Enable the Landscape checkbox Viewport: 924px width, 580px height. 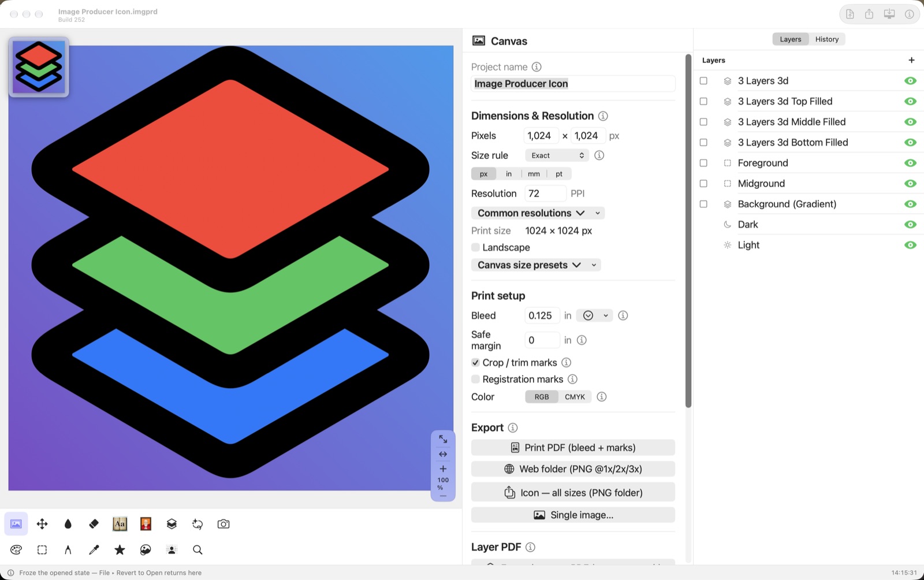[x=475, y=247]
